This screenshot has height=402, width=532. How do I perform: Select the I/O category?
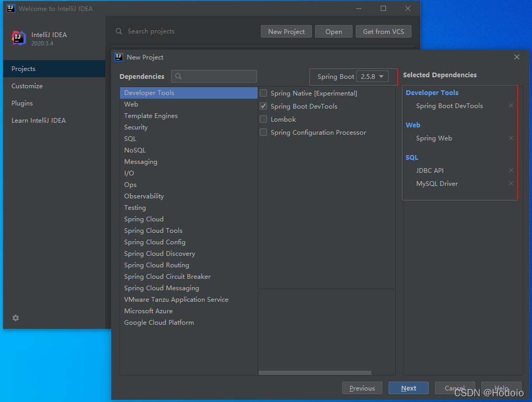(189, 173)
